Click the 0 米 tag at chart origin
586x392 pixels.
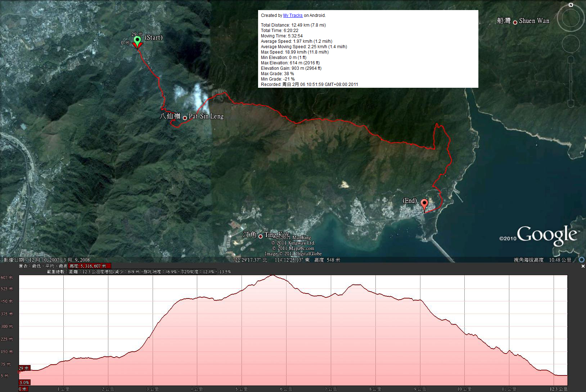[23, 389]
